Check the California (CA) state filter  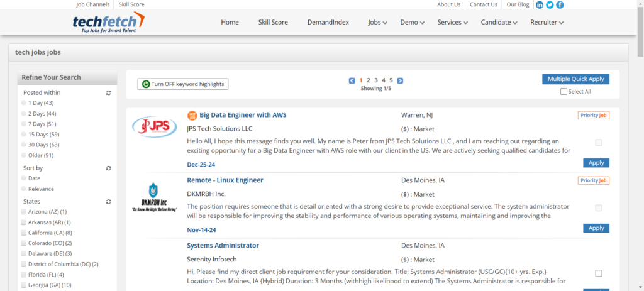(24, 233)
